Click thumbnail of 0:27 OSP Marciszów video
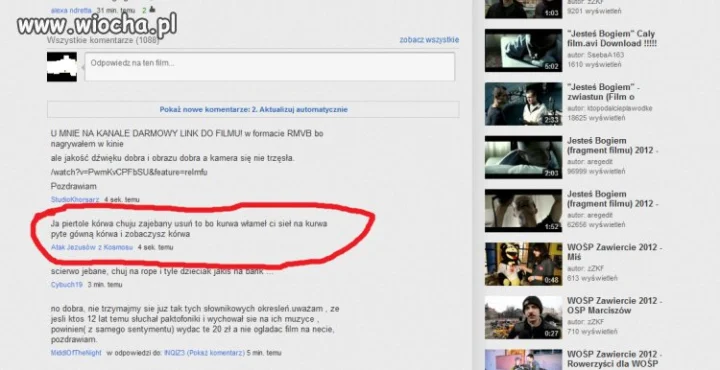The image size is (720, 370). (523, 318)
